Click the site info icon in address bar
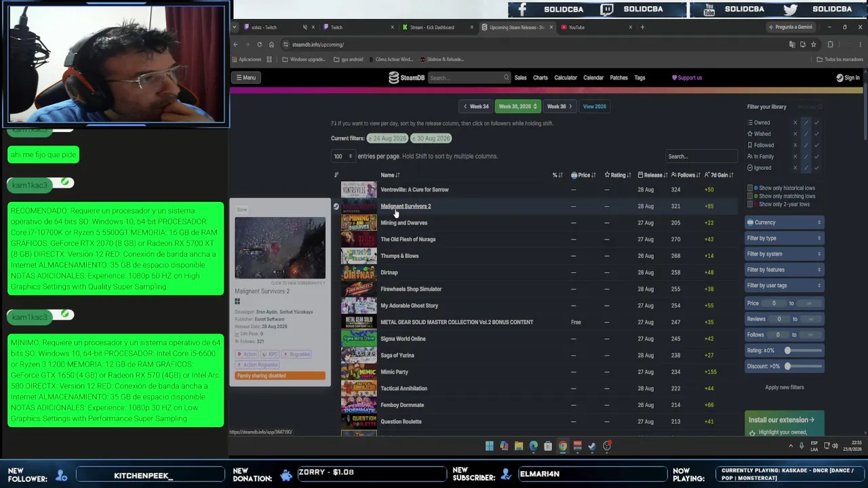Viewport: 868px width, 488px height. [x=285, y=45]
